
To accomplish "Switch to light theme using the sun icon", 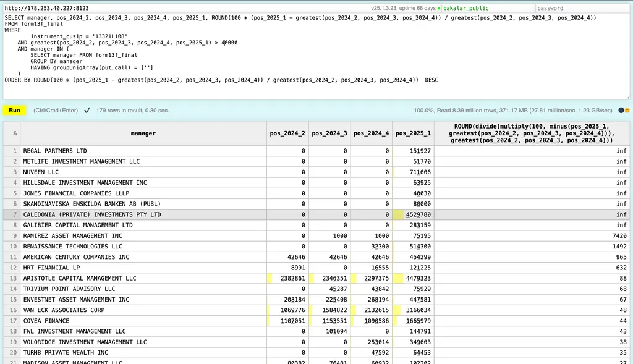I will 627,111.
